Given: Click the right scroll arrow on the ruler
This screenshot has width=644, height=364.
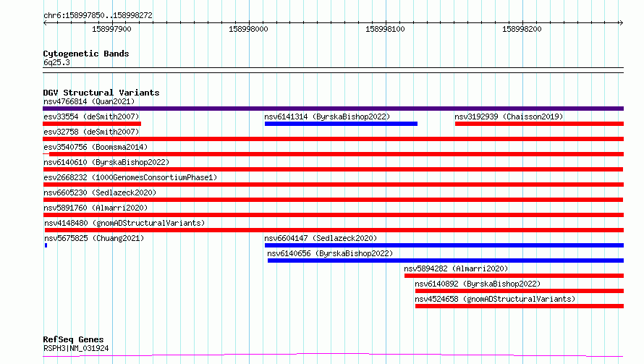Looking at the screenshot, I should click(x=621, y=23).
